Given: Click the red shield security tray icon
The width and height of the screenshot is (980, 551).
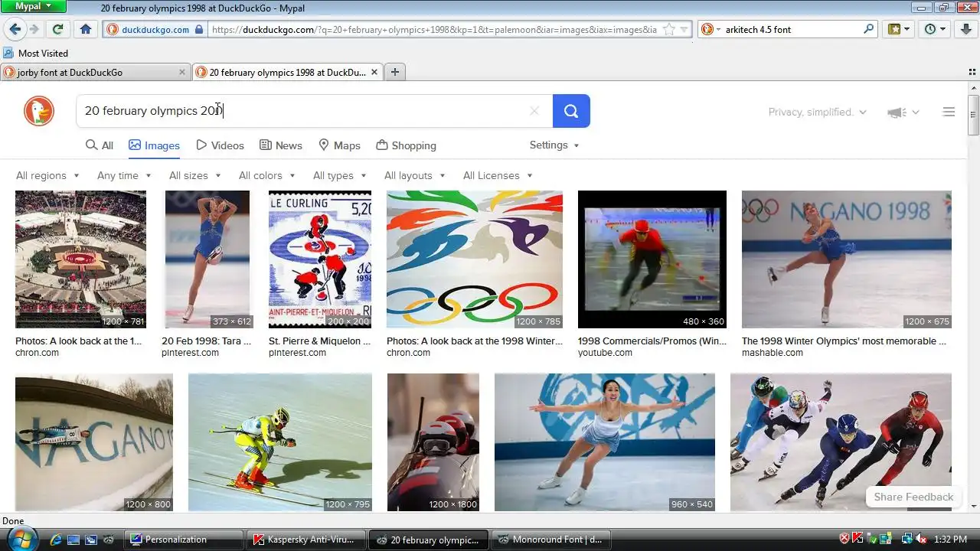Looking at the screenshot, I should (x=845, y=540).
